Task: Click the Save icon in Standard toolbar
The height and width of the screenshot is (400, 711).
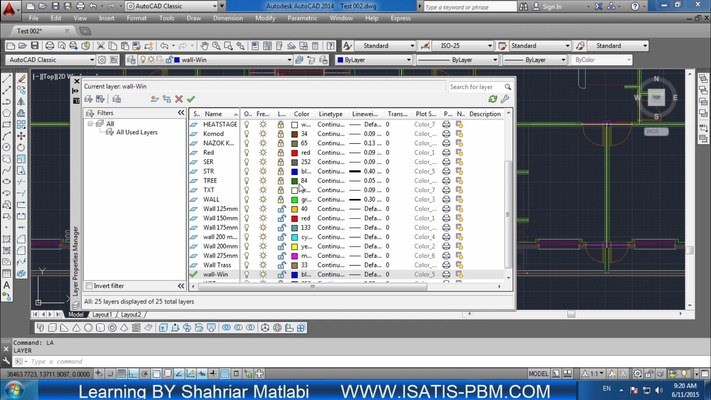Action: 34,46
